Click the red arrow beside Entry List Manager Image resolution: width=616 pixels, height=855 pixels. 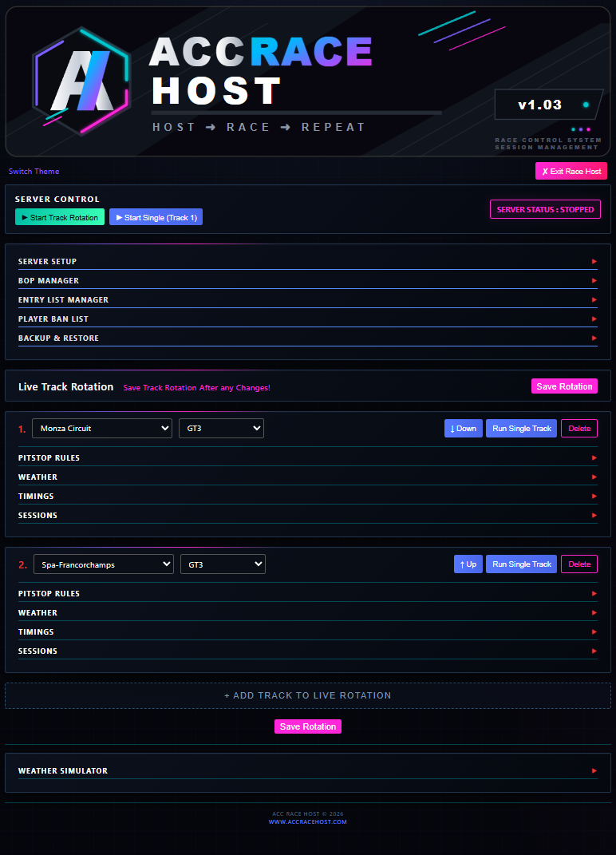tap(594, 300)
